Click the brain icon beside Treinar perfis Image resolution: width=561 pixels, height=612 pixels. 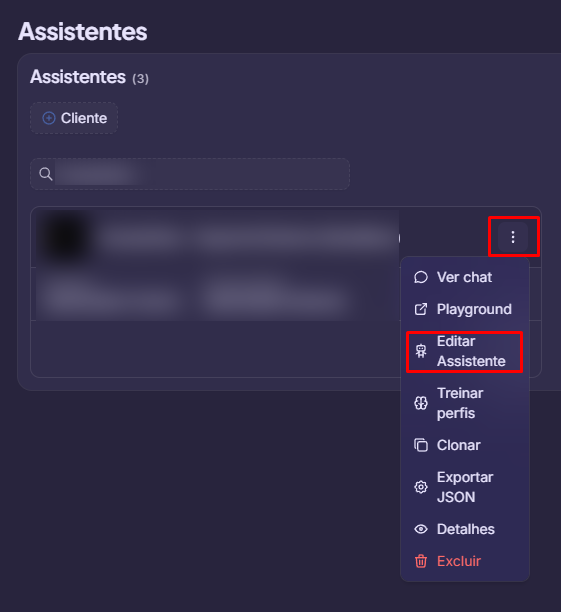click(420, 403)
